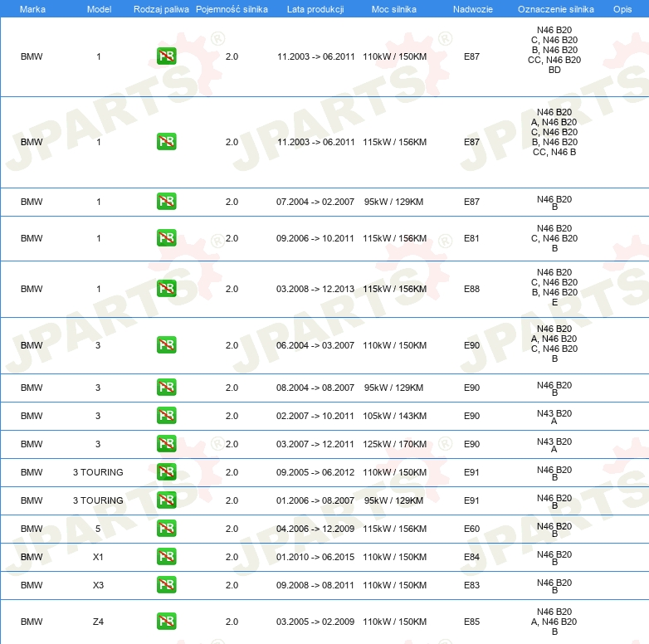The image size is (649, 644).
Task: Click the fuel icon in the E91 110kW/150KM row
Action: click(166, 471)
